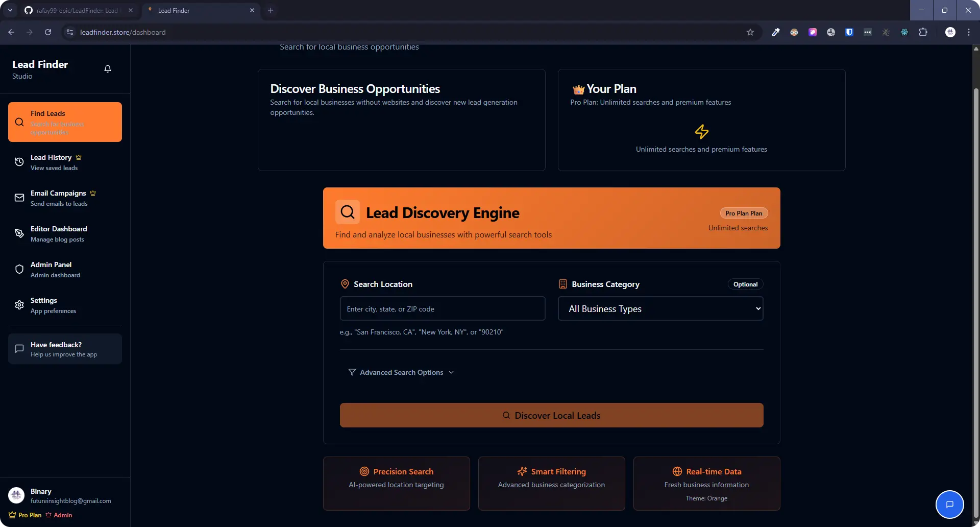Click eyedropper extension icon
980x527 pixels.
[776, 32]
